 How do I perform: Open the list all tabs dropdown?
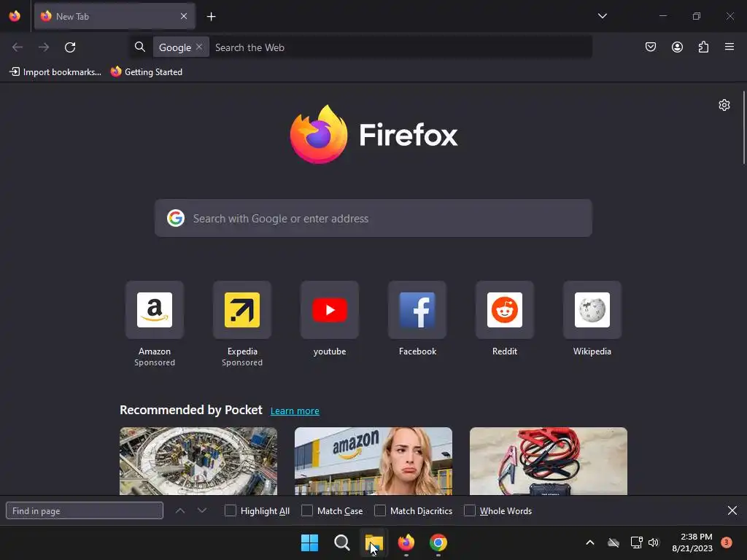pos(602,16)
